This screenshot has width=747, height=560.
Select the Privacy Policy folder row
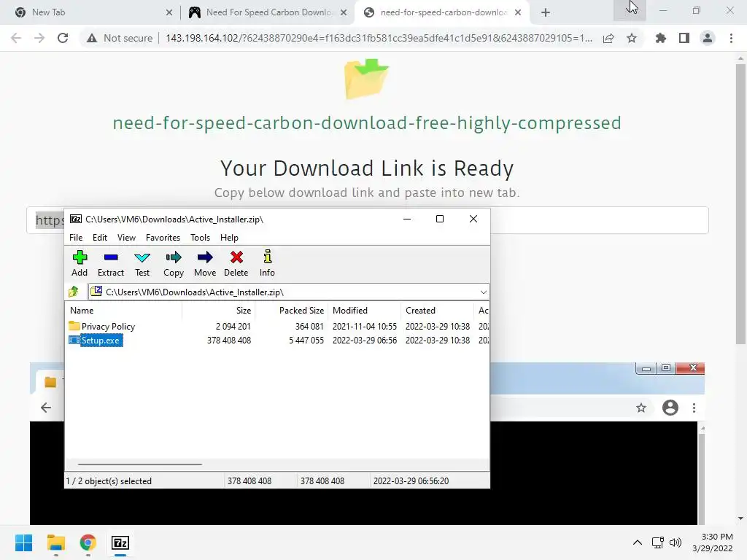(x=276, y=326)
